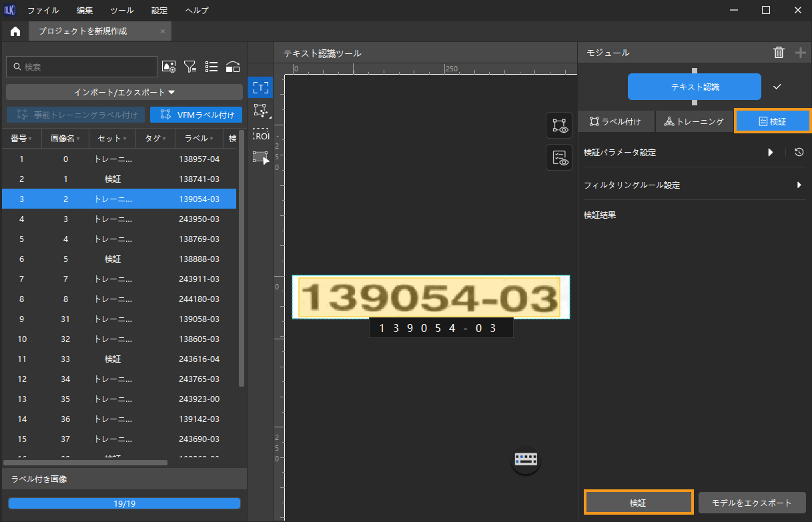Image resolution: width=812 pixels, height=522 pixels.
Task: Open the ファイル menu
Action: click(x=43, y=11)
